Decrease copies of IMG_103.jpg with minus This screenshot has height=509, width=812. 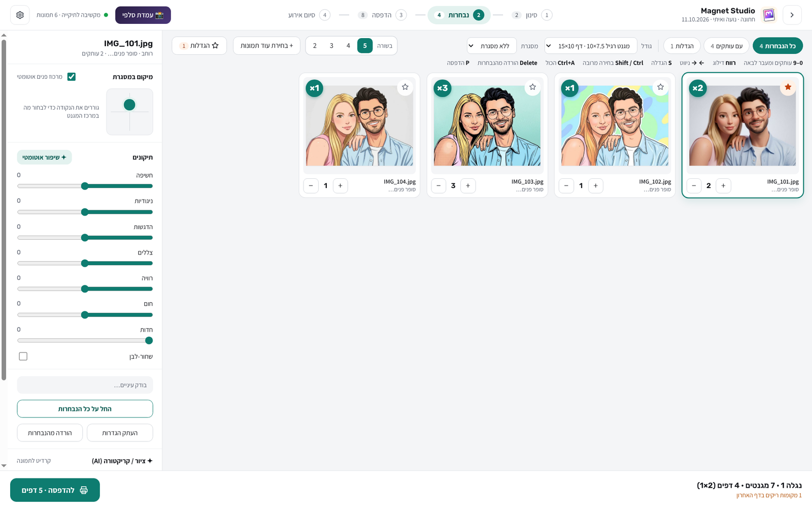tap(438, 186)
